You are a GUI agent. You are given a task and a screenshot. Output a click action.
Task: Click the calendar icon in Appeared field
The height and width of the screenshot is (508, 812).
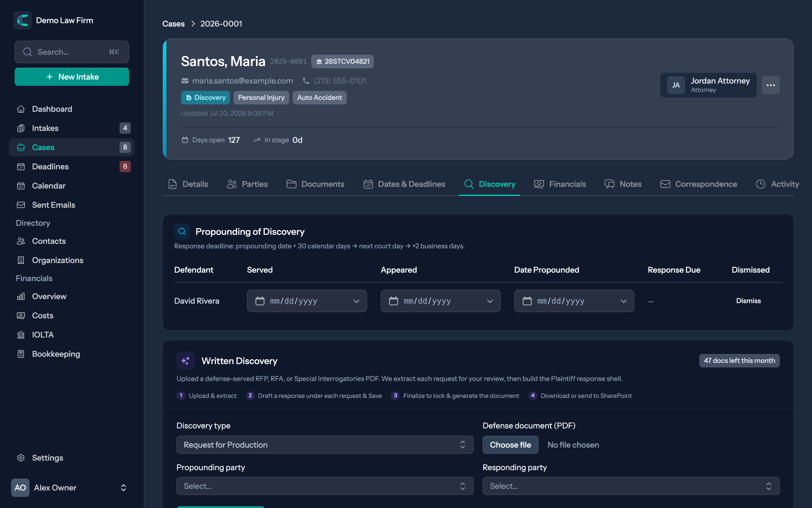pos(393,301)
